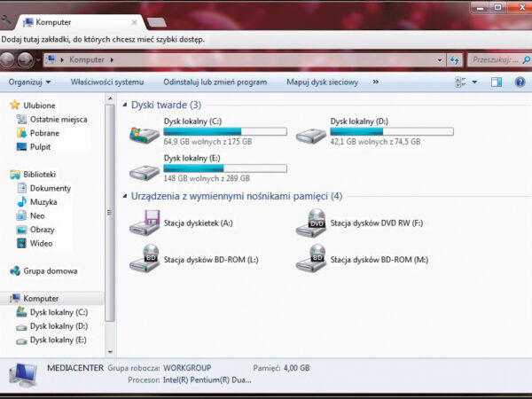The height and width of the screenshot is (399, 532).
Task: Click Mapuj dysk sieciowy button
Action: point(322,82)
